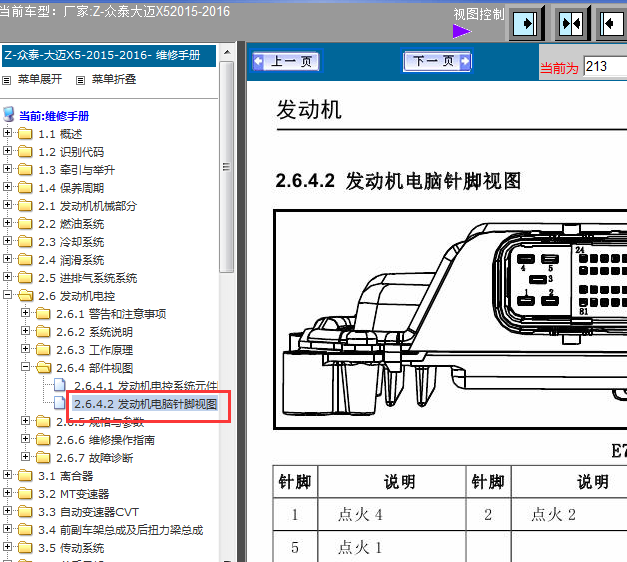
Task: Click the document icon of 2.6.4.2 发动机电脑针脚视图
Action: (x=60, y=403)
